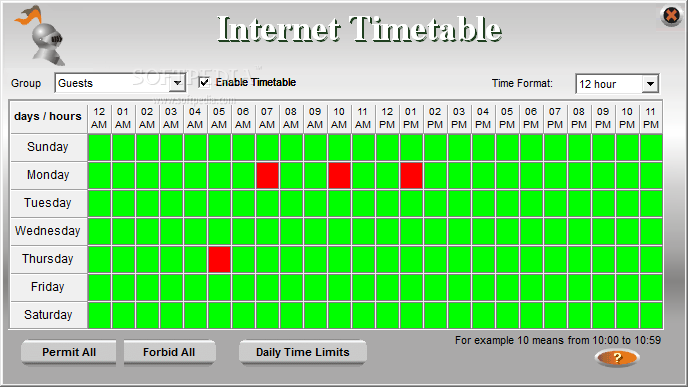Click the 01 PM column header
Image resolution: width=688 pixels, height=387 pixels.
411,118
